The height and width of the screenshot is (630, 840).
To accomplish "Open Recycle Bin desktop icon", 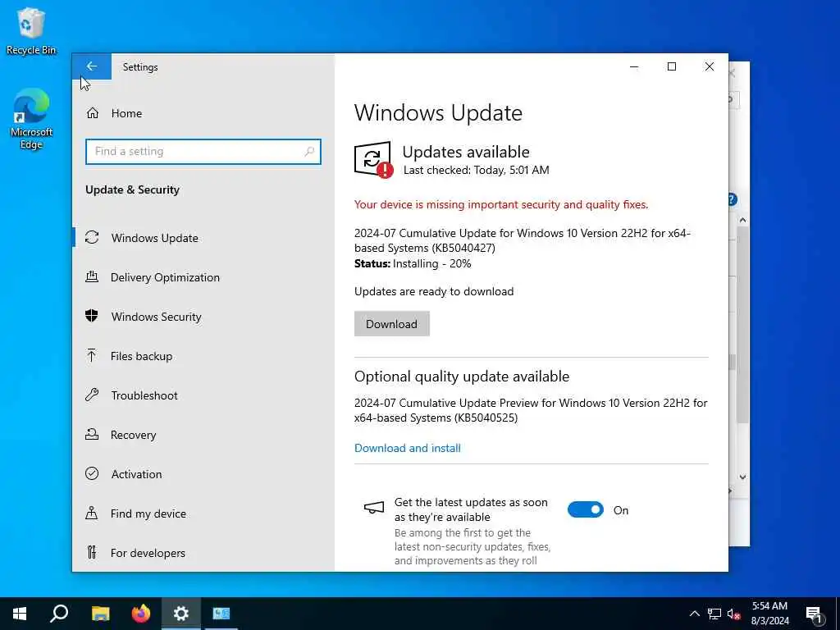I will pos(30,32).
